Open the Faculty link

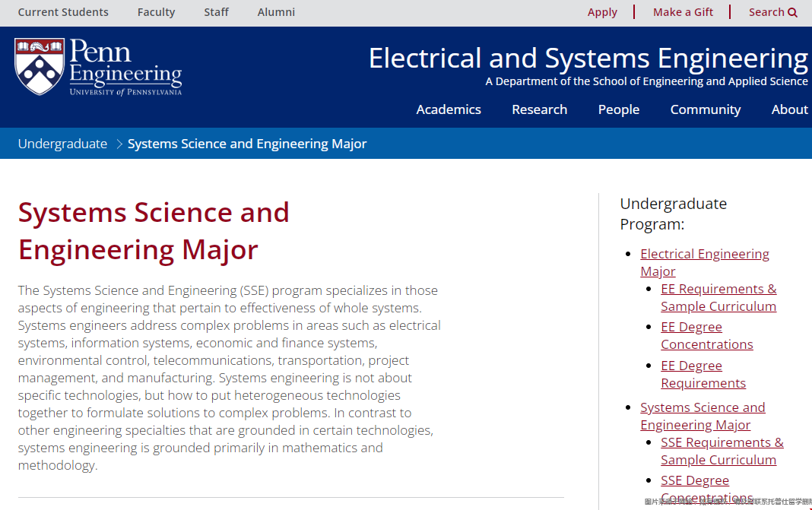(156, 12)
